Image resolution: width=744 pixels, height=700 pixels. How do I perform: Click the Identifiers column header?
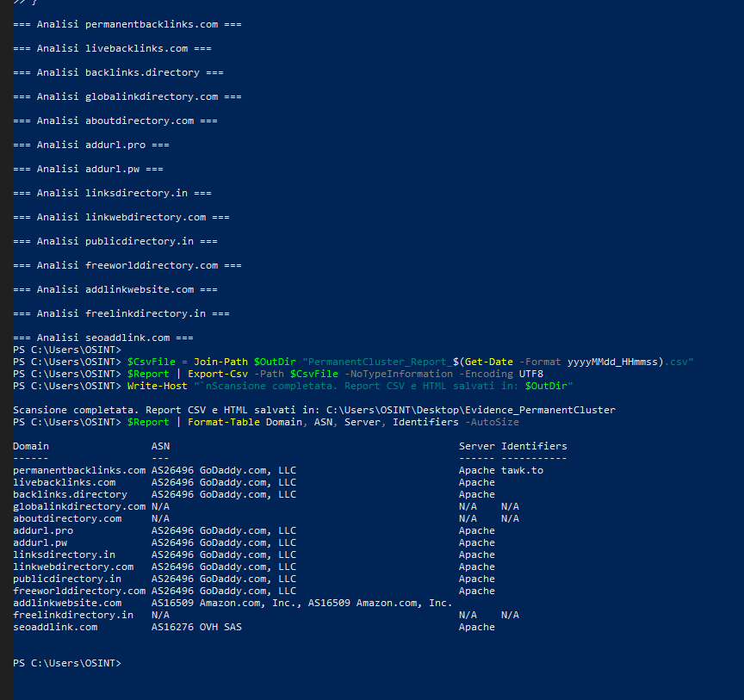(x=534, y=446)
